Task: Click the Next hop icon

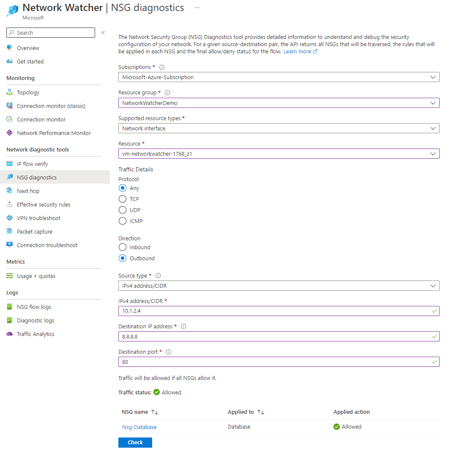Action: [10, 191]
